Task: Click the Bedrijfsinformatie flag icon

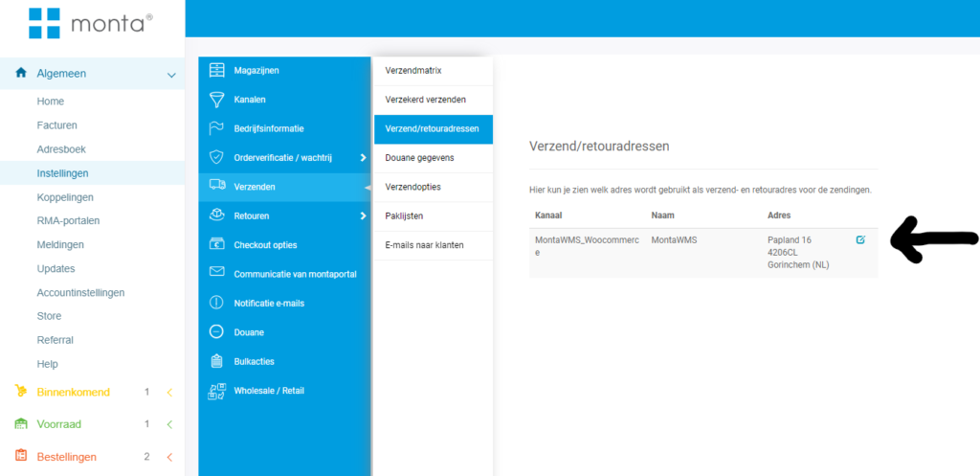Action: (216, 128)
